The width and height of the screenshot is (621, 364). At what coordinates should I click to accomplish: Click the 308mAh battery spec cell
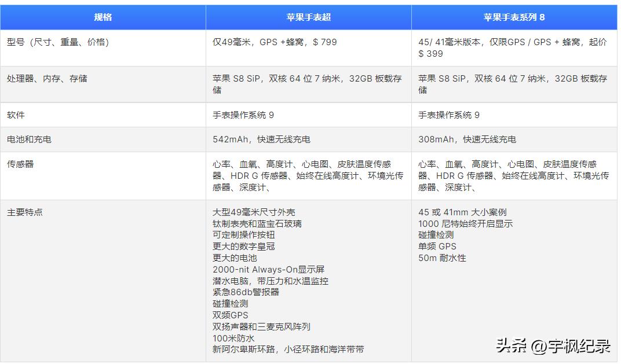[x=467, y=139]
